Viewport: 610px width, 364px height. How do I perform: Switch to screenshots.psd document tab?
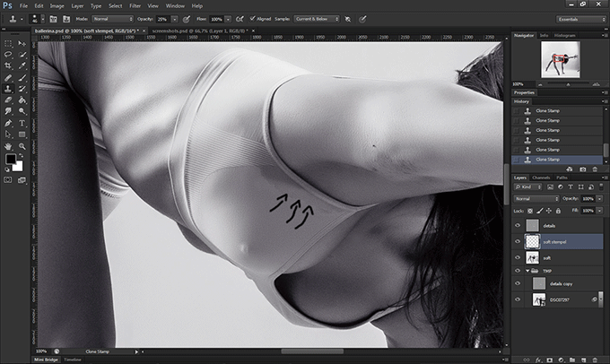pos(201,30)
